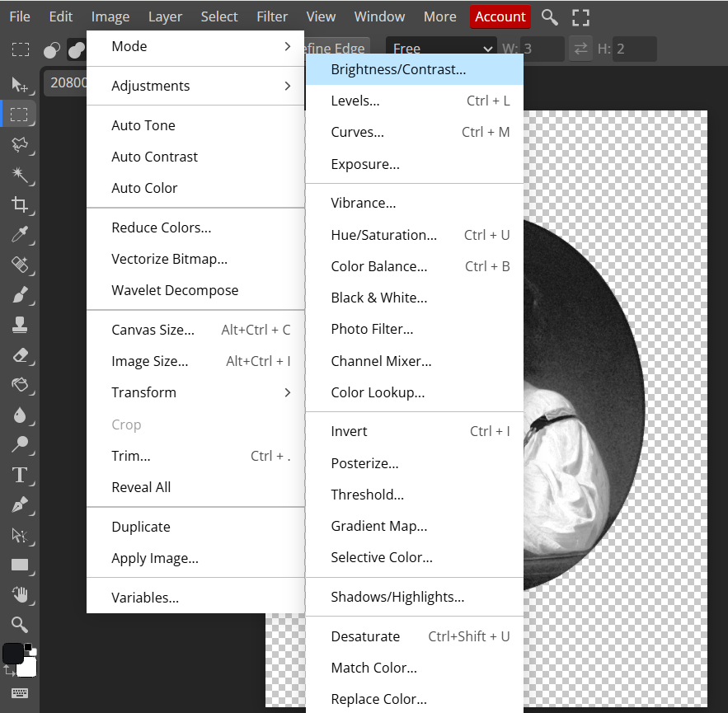This screenshot has height=713, width=728.
Task: Click the red Account button
Action: coord(500,16)
